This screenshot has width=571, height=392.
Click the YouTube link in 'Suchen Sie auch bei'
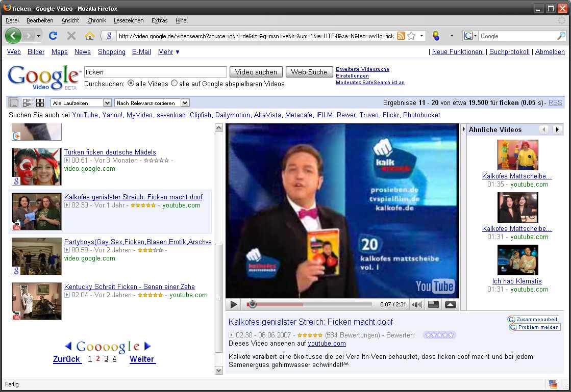point(85,115)
